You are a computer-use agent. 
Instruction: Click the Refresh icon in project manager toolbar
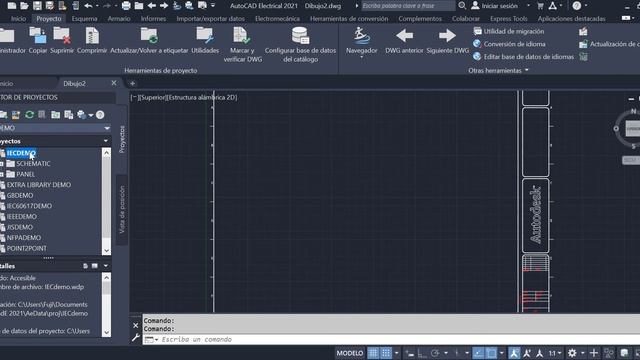[x=29, y=115]
